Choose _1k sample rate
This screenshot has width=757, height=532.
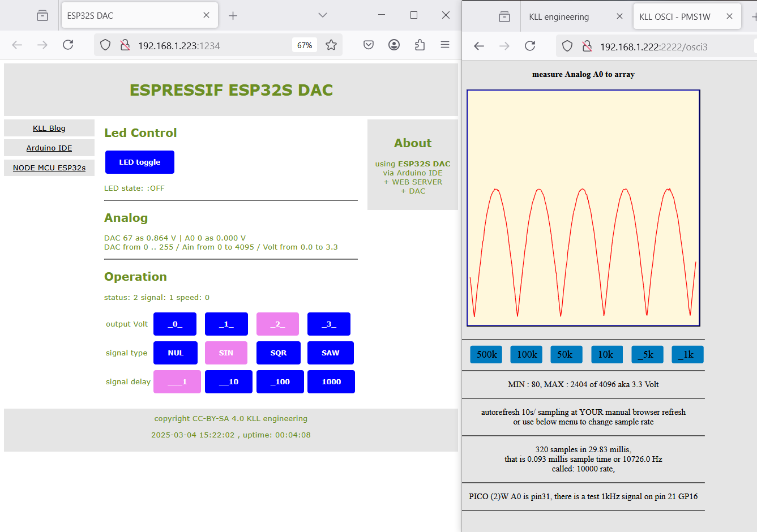point(687,354)
